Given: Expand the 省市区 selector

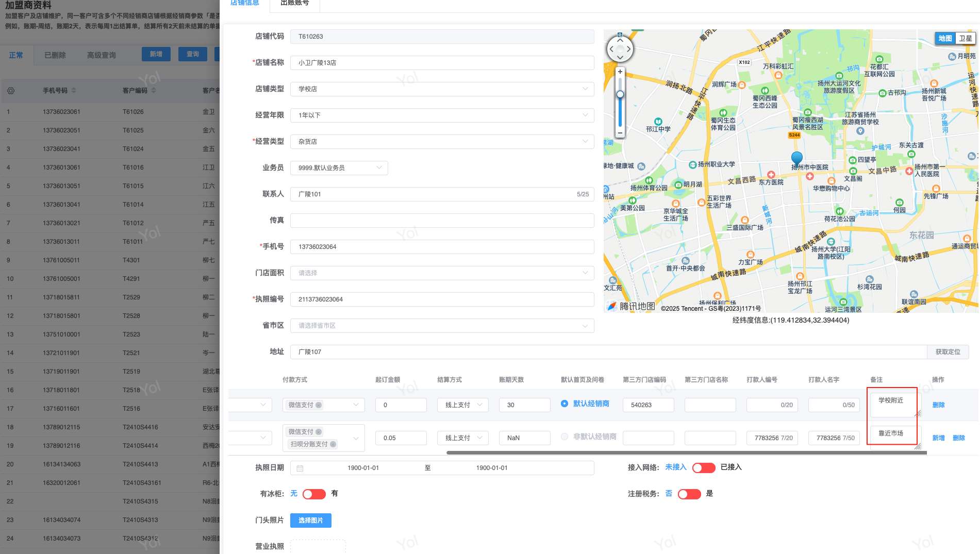Looking at the screenshot, I should pos(442,326).
